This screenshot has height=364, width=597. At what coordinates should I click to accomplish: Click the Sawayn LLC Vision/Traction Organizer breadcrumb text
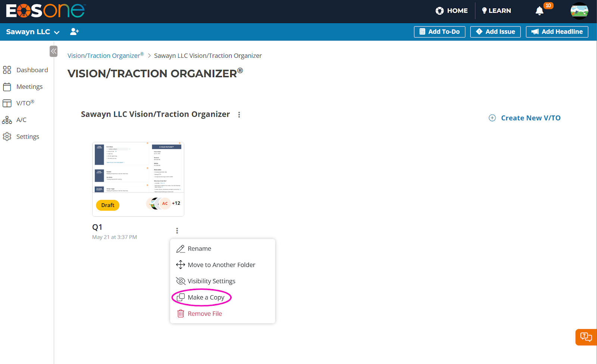[x=208, y=56]
